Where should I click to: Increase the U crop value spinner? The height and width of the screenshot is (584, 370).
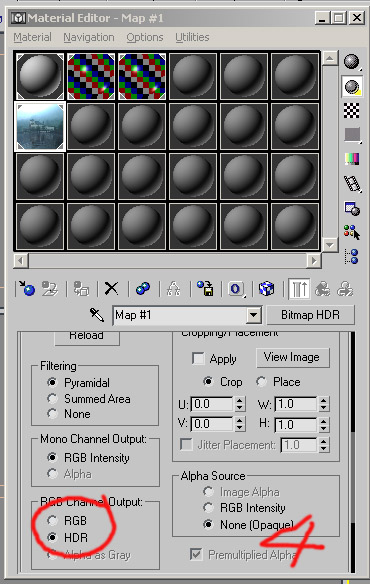coord(240,400)
